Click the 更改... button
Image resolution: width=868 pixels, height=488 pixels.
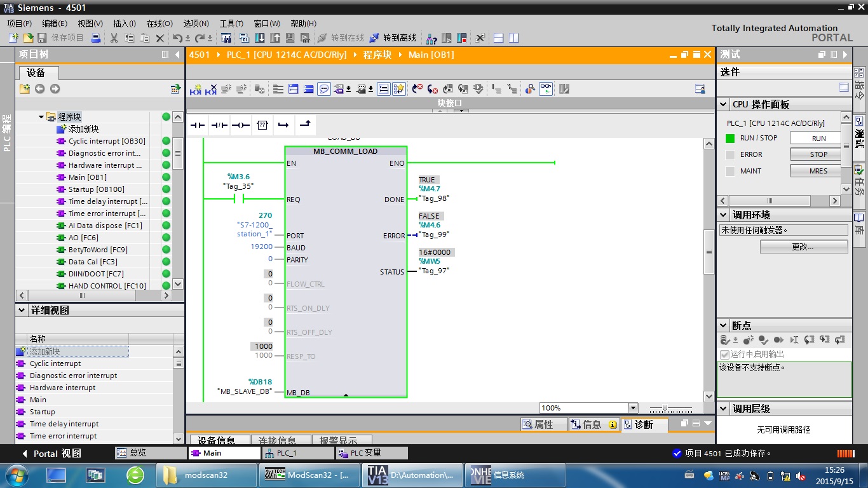[x=803, y=247]
